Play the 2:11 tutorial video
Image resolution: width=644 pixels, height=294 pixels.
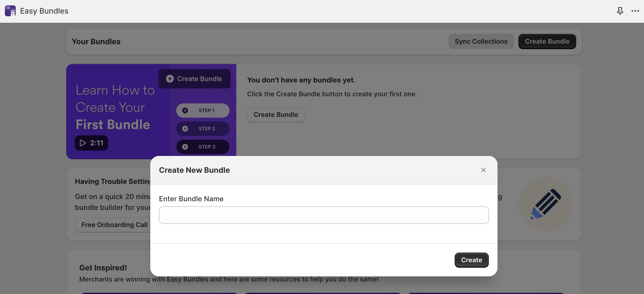[x=91, y=143]
